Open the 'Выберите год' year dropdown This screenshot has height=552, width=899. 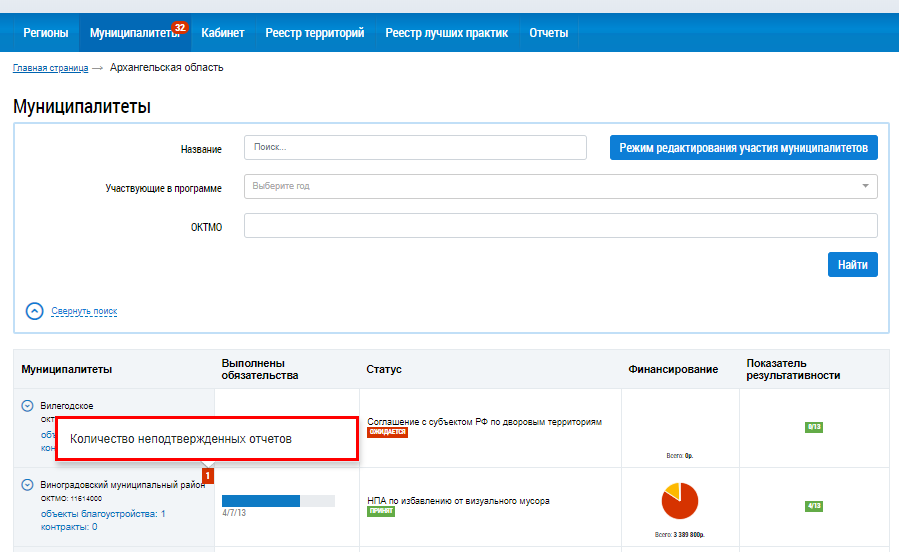560,186
